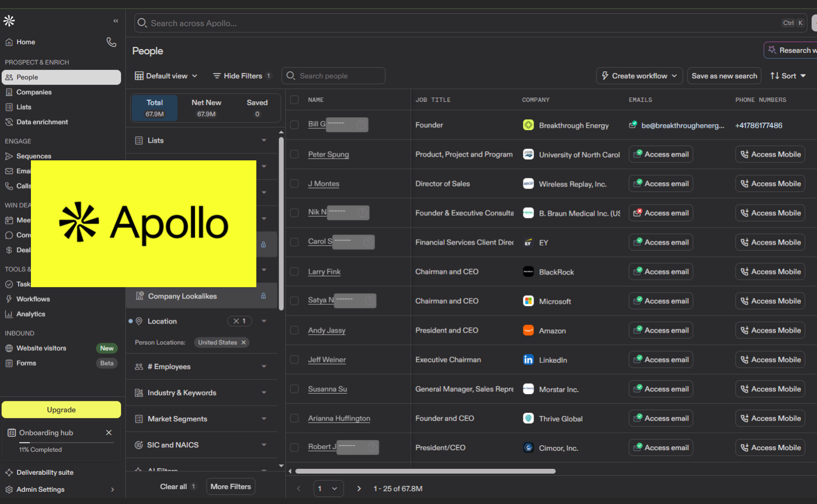This screenshot has width=817, height=504.
Task: Open the Create workflow dropdown
Action: pyautogui.click(x=639, y=76)
